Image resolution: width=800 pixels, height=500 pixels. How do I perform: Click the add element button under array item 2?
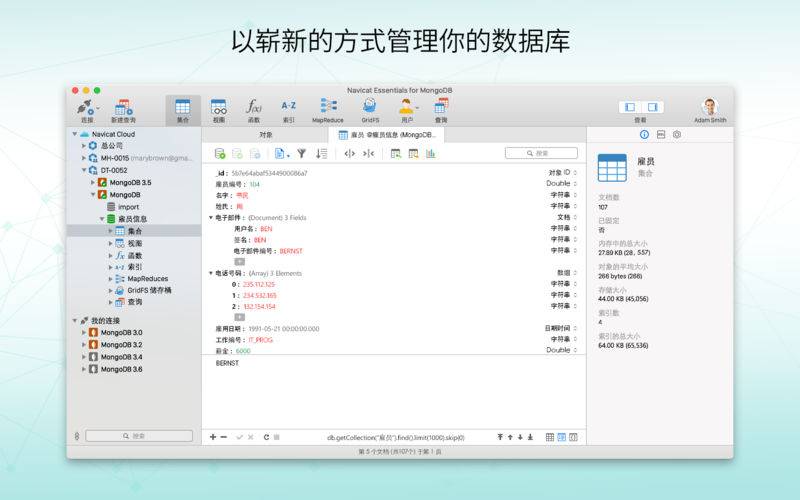click(x=239, y=317)
